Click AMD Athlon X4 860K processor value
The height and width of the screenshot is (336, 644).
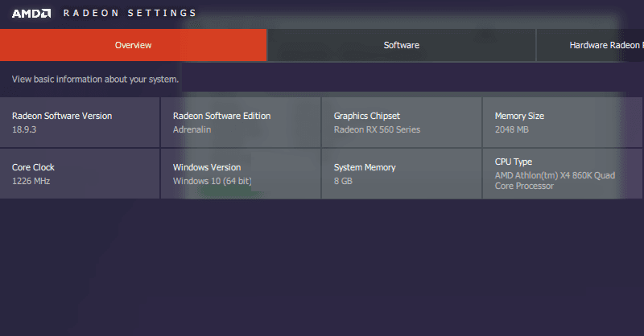coord(555,181)
